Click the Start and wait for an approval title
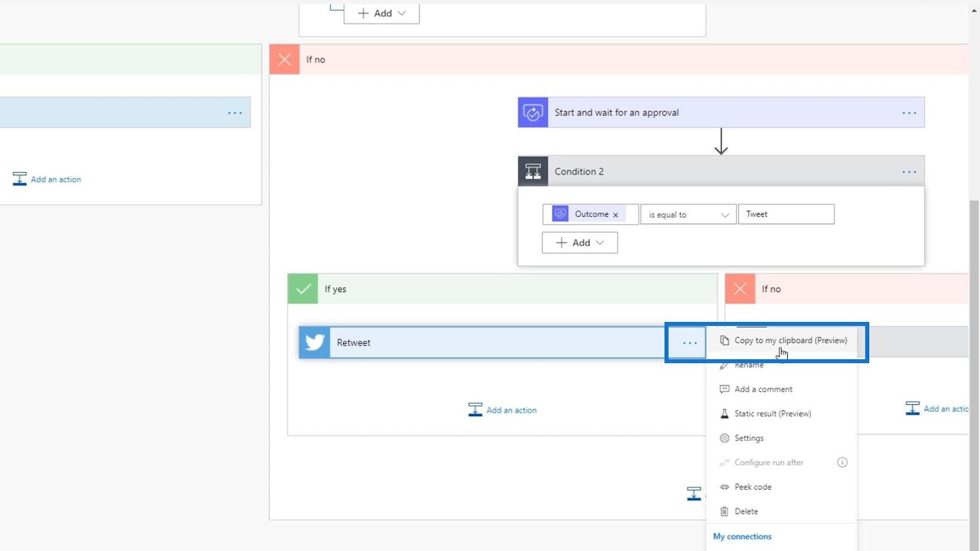The width and height of the screenshot is (980, 551). point(617,113)
